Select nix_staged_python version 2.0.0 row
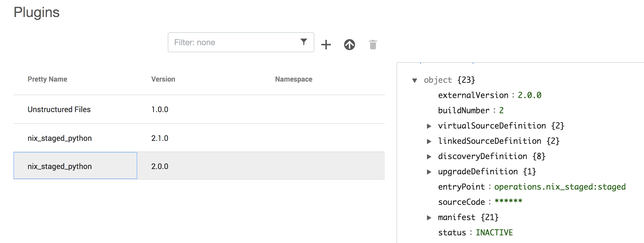 point(60,166)
